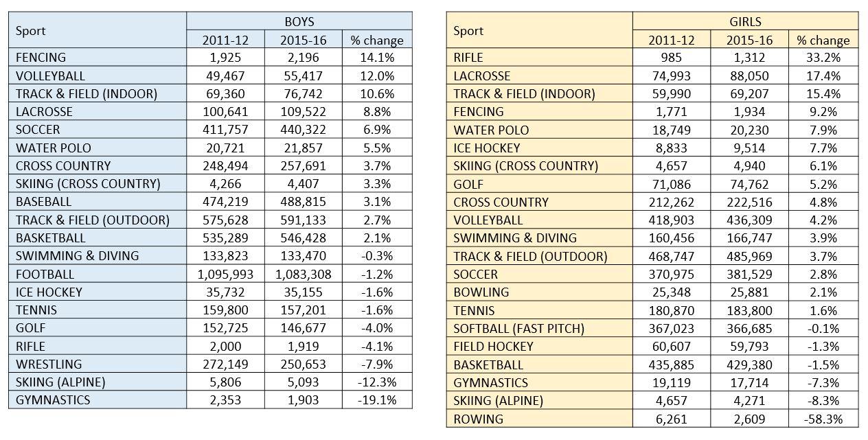Click girls GOLF percent change 5.2%
This screenshot has height=440, width=868.
pos(823,184)
